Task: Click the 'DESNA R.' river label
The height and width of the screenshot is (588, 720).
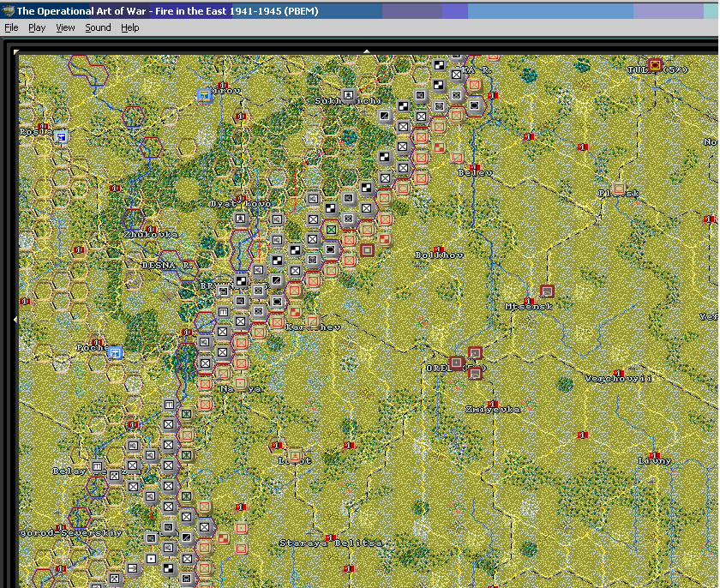Action: [x=169, y=266]
